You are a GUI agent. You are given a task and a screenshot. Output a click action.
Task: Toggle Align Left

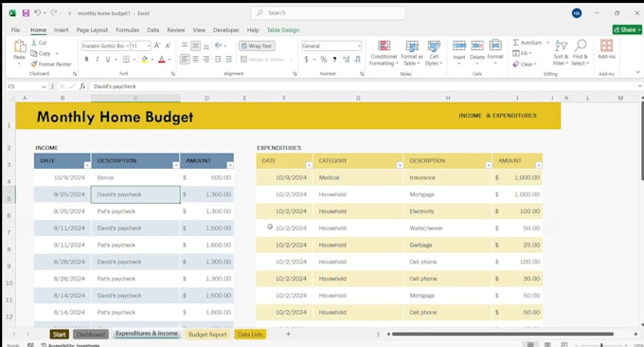click(x=185, y=60)
